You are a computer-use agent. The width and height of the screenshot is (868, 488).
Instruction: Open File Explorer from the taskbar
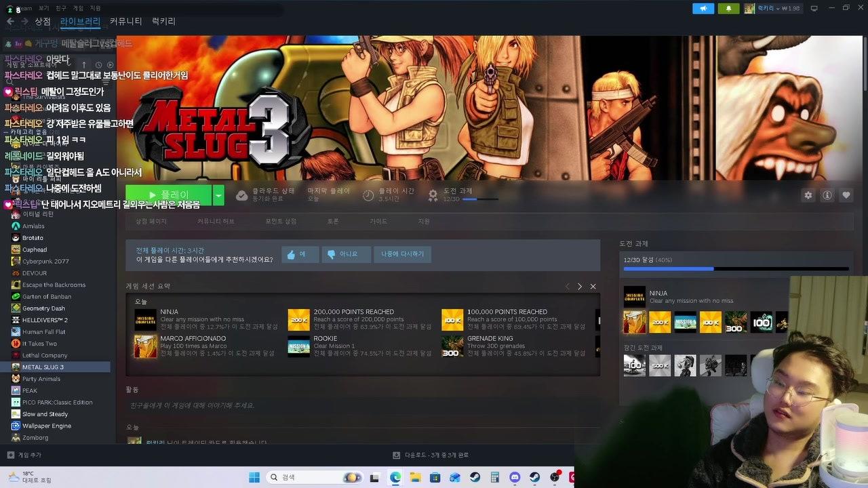pos(415,477)
